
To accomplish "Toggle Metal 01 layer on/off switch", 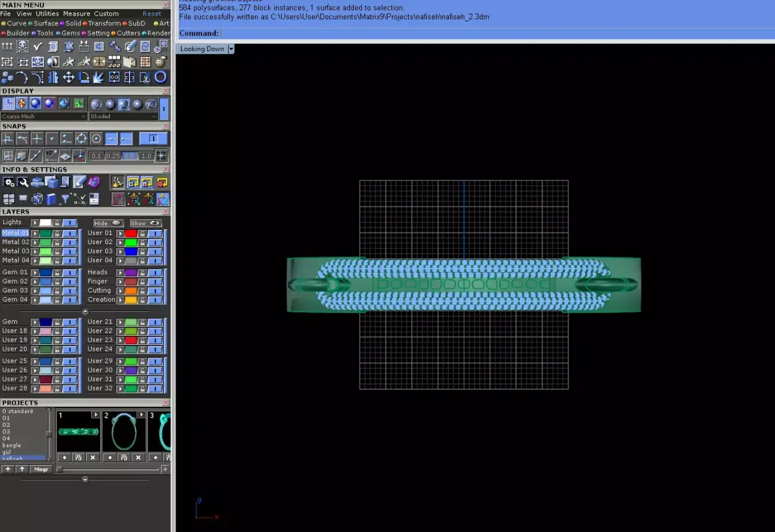I will [x=70, y=233].
